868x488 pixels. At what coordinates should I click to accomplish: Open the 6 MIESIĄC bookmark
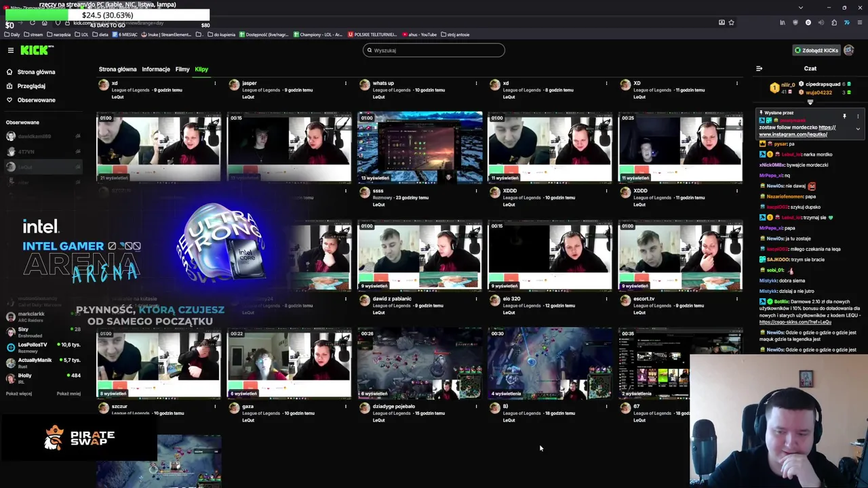(x=125, y=35)
